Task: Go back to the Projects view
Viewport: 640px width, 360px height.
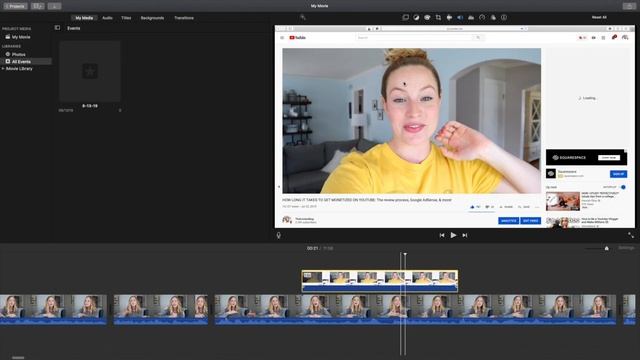Action: click(15, 6)
